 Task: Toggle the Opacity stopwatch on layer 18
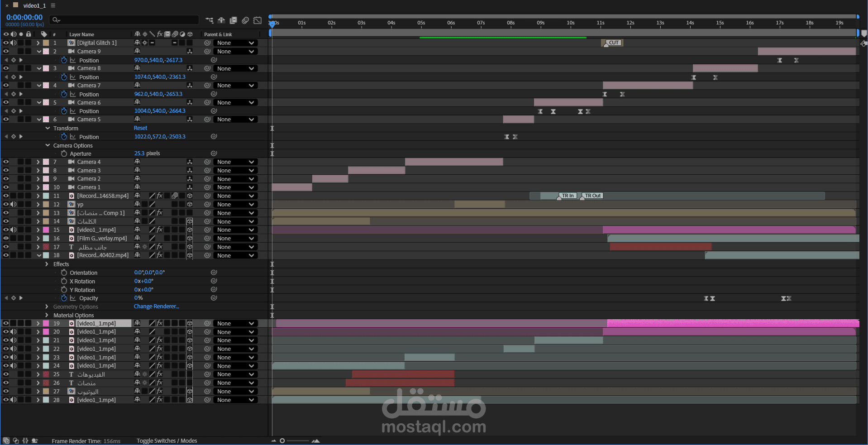pyautogui.click(x=64, y=298)
